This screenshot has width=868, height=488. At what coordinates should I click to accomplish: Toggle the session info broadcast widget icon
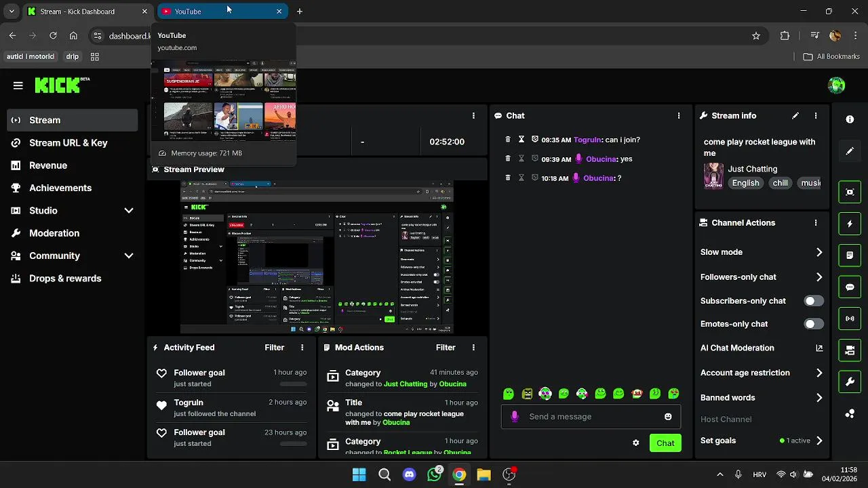[850, 319]
